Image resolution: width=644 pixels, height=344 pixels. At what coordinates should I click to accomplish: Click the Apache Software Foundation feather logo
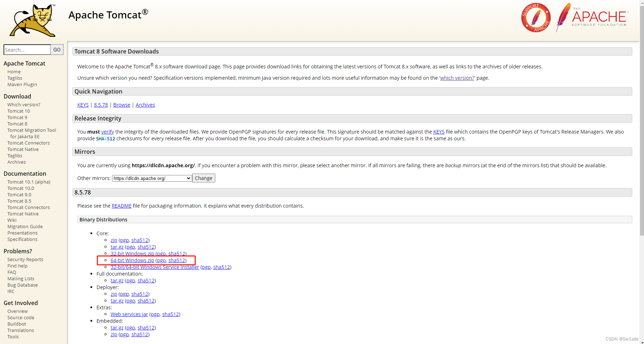(x=592, y=17)
